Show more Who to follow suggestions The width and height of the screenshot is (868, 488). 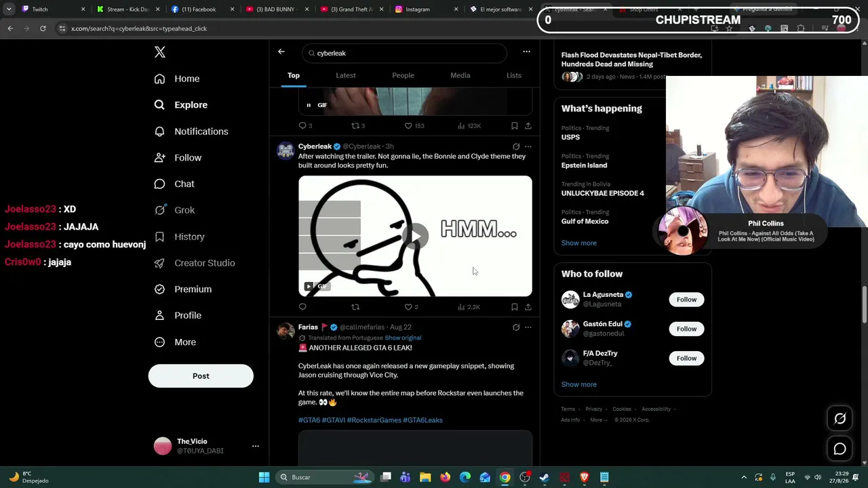[x=579, y=384]
